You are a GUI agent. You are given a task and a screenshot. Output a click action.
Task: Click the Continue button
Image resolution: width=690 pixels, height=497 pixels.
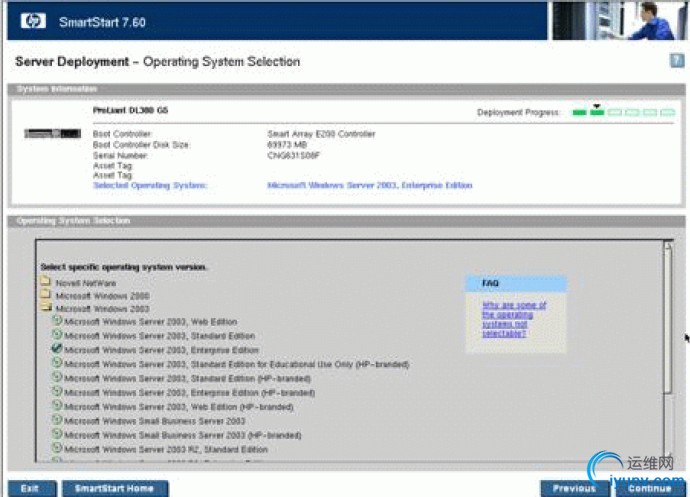point(650,489)
